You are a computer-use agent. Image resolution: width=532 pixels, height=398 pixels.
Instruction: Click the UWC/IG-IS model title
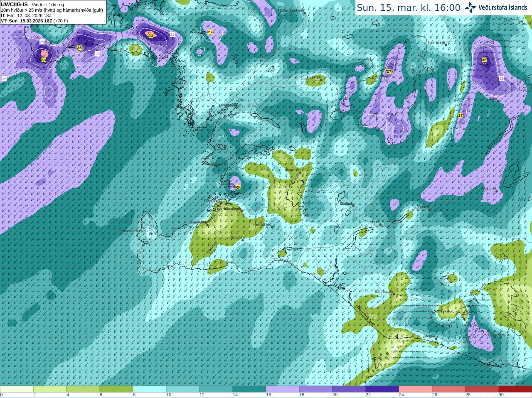15,4
